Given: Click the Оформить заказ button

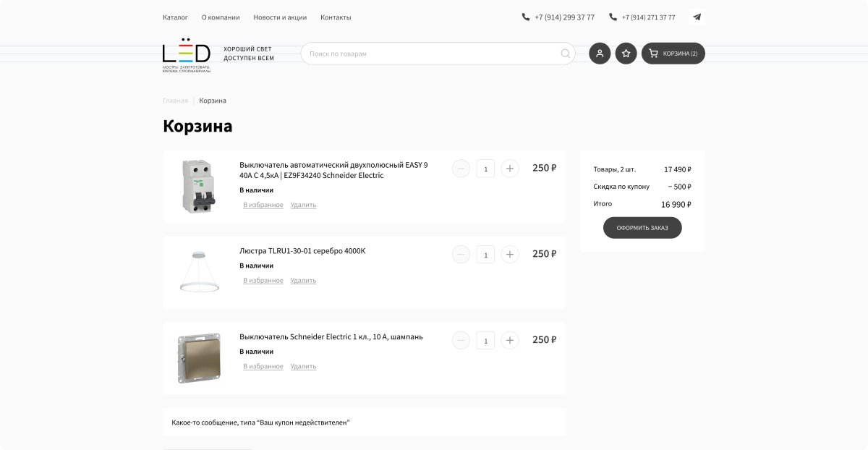Looking at the screenshot, I should point(642,228).
